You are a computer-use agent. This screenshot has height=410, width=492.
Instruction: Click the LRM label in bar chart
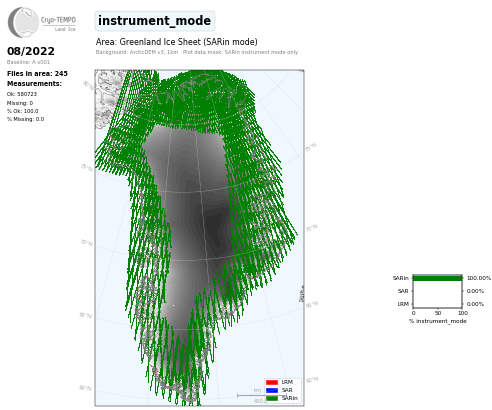403,304
